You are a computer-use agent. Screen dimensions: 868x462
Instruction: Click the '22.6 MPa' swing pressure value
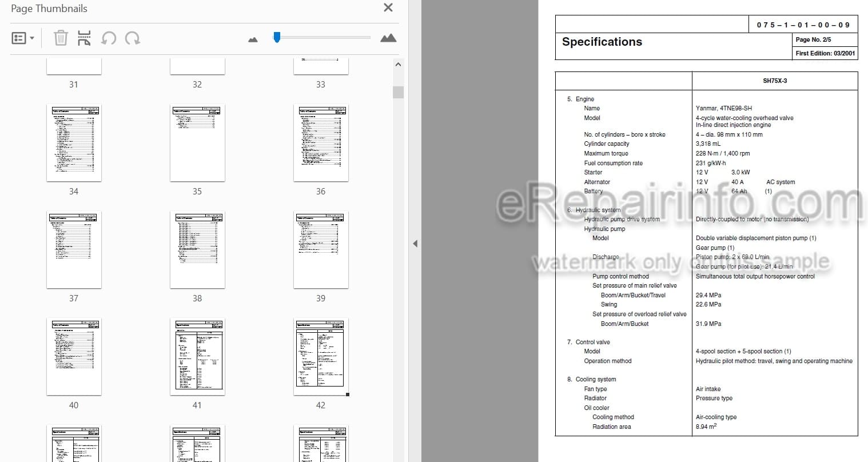pyautogui.click(x=708, y=304)
